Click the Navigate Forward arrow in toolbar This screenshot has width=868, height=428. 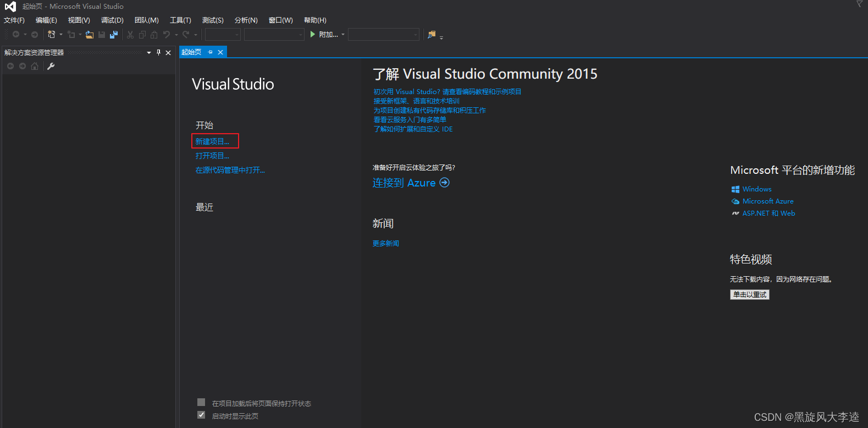pyautogui.click(x=35, y=34)
